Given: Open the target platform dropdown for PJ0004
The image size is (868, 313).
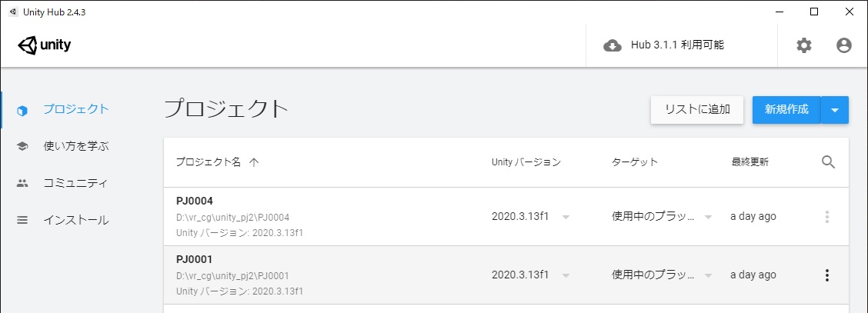Looking at the screenshot, I should [708, 218].
